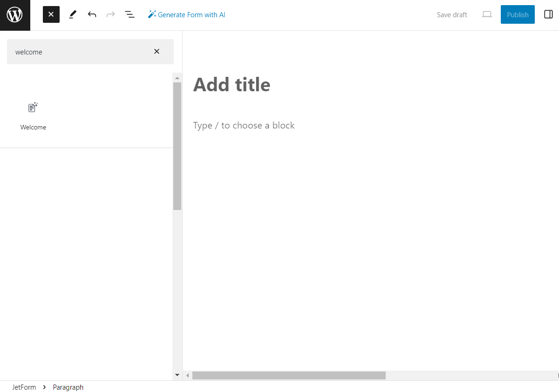This screenshot has height=392, width=559.
Task: Open the Tools pencil menu
Action: coord(72,14)
